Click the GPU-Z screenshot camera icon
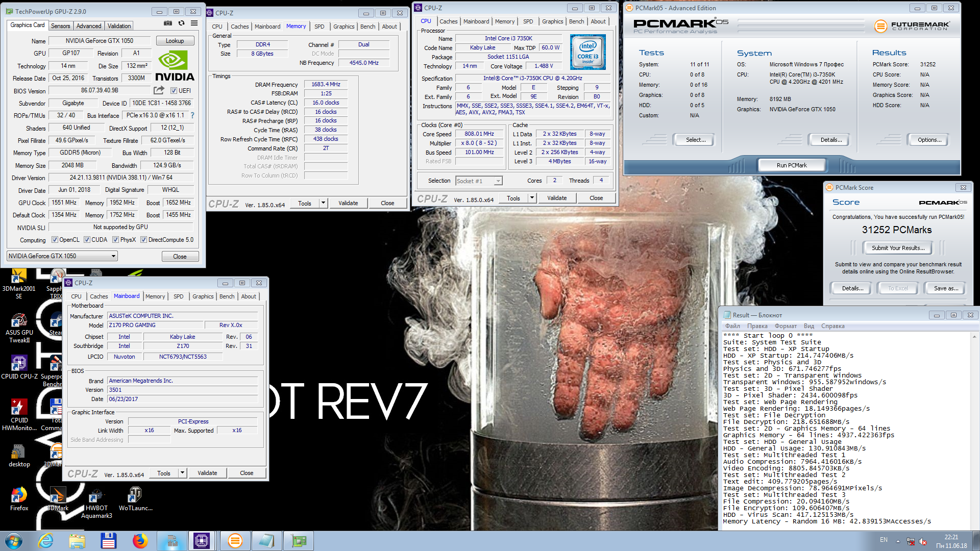This screenshot has height=551, width=980. 167,23
